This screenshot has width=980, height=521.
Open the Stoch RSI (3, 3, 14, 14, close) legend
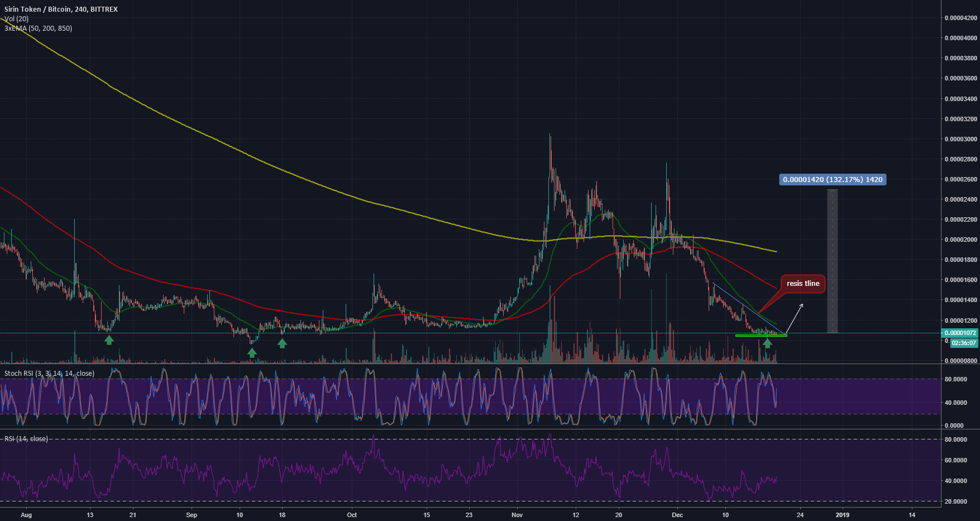tap(49, 373)
